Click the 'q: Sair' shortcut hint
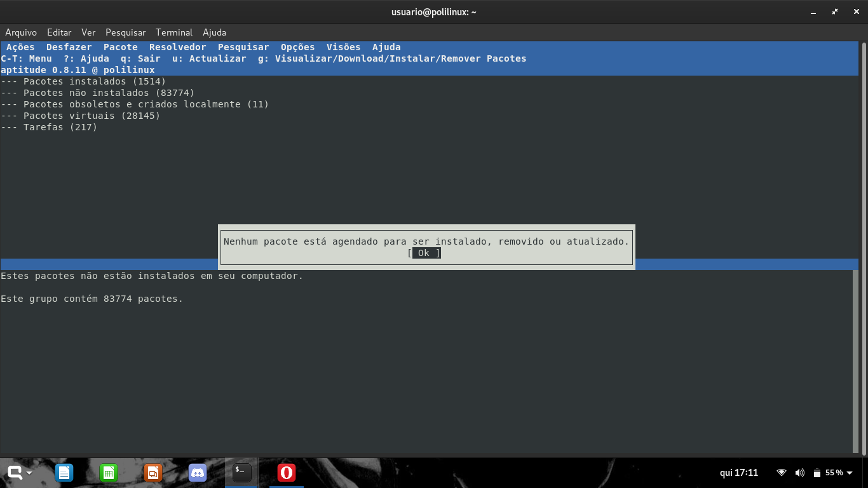The image size is (868, 488). (140, 58)
